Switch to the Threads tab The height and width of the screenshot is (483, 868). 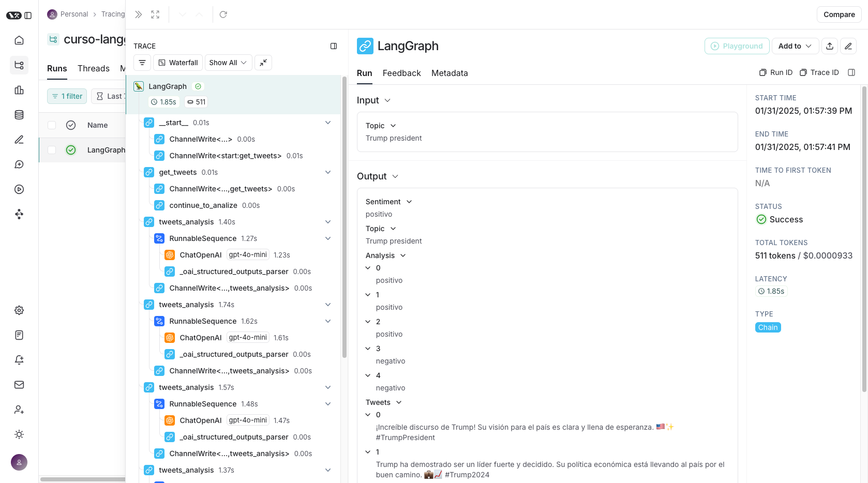pyautogui.click(x=94, y=68)
